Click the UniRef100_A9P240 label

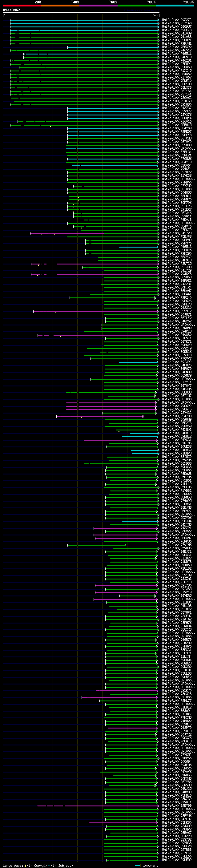click(176, 297)
